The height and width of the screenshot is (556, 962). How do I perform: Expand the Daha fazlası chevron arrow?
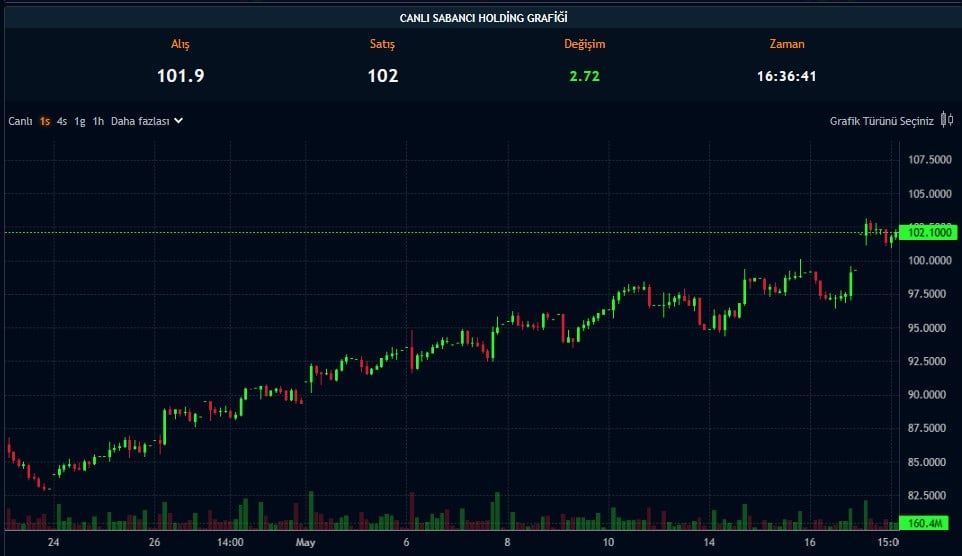pyautogui.click(x=178, y=121)
